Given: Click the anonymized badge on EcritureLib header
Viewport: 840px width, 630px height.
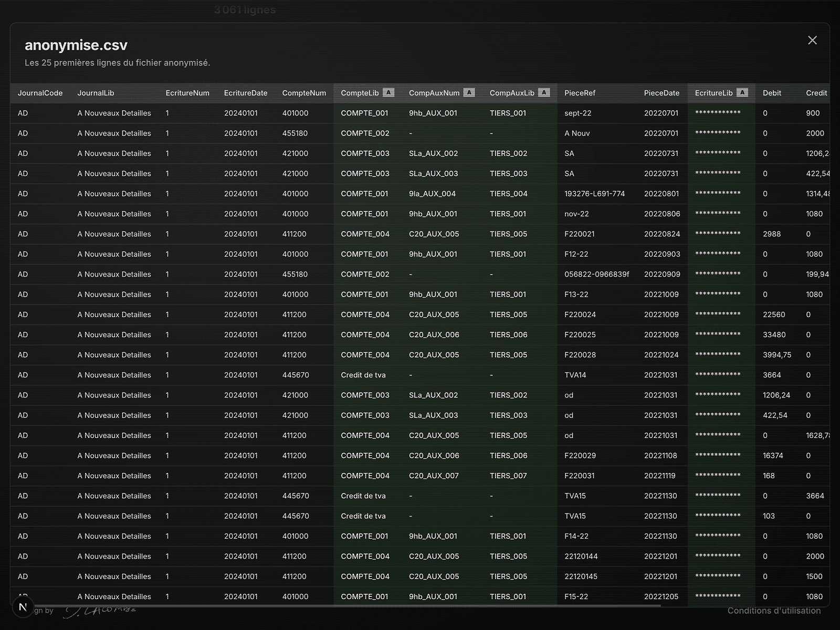Looking at the screenshot, I should tap(742, 93).
